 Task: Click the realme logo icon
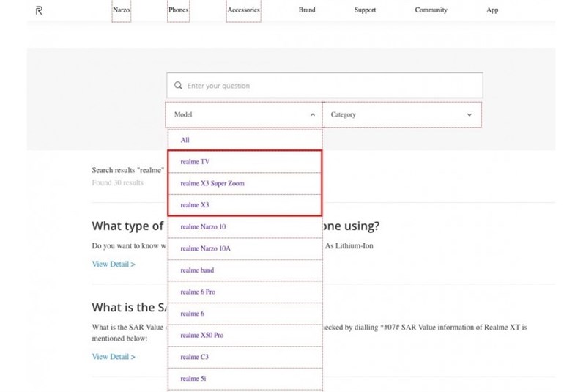[x=39, y=10]
